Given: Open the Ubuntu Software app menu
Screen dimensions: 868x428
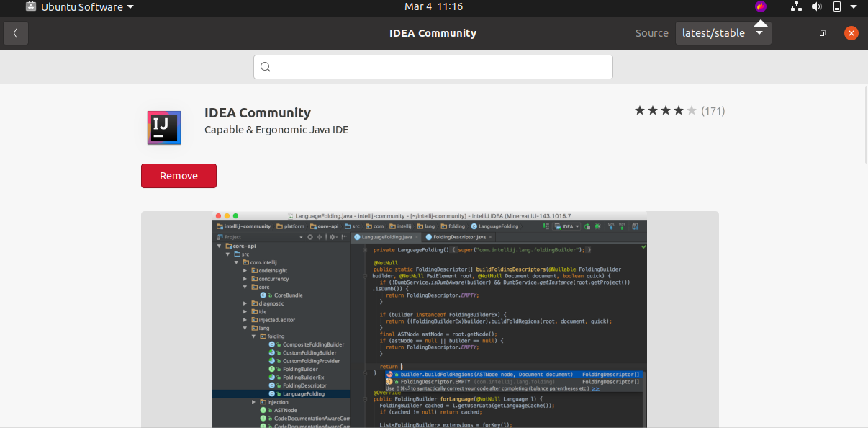Looking at the screenshot, I should click(79, 6).
